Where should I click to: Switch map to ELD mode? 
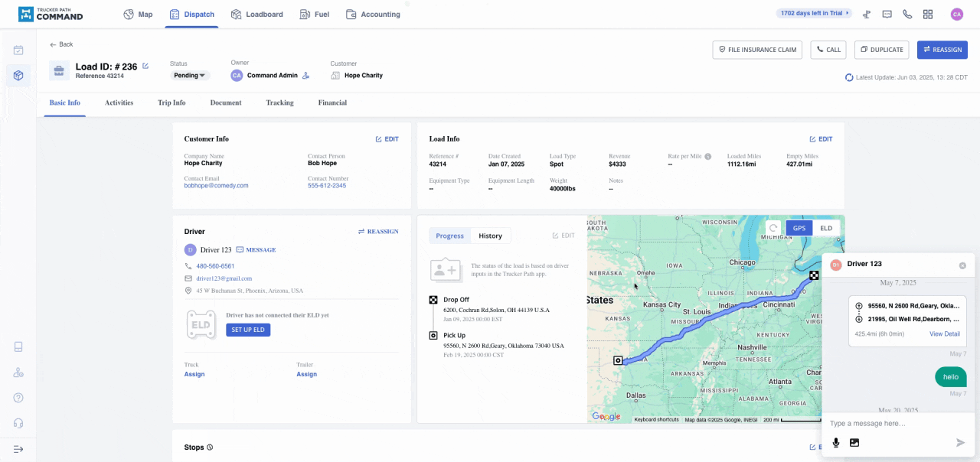[826, 228]
